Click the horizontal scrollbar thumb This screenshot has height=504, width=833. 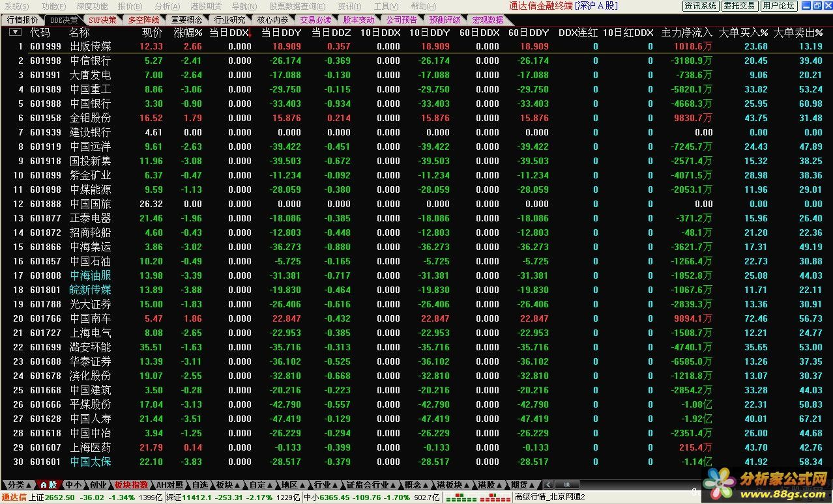click(566, 485)
